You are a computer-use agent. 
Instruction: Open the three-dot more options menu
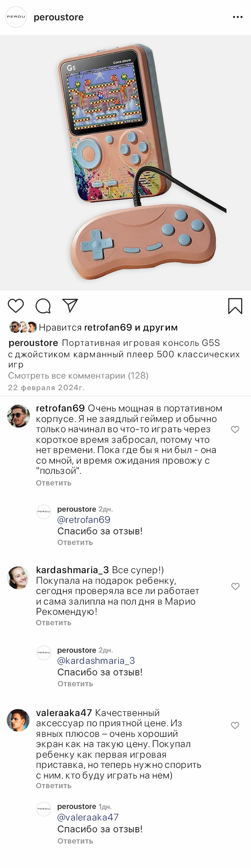click(238, 17)
